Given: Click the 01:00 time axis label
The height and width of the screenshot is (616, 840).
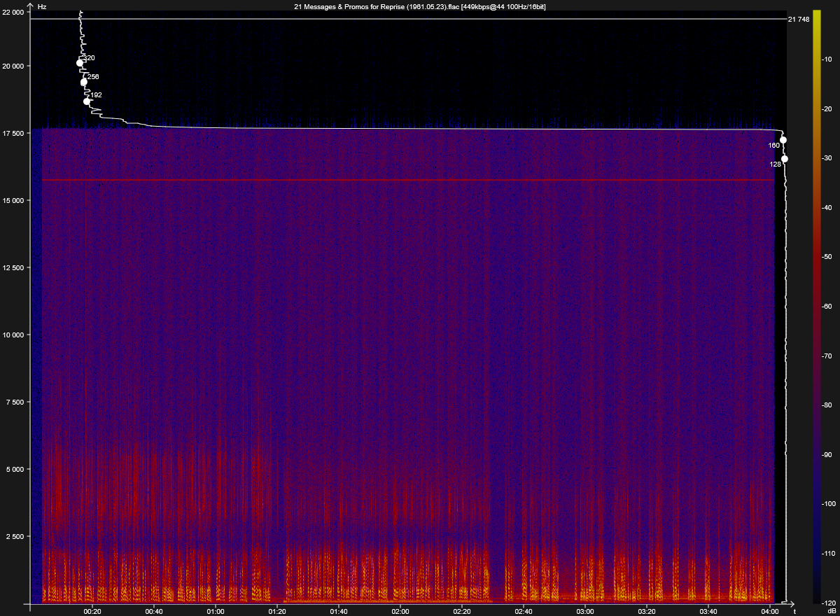Looking at the screenshot, I should pyautogui.click(x=216, y=610).
